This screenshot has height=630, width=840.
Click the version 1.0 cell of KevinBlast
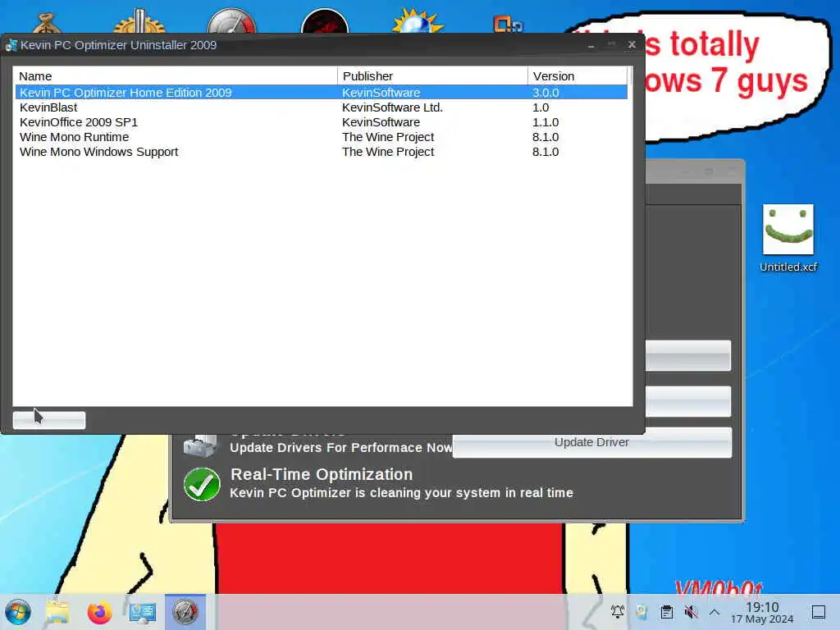[541, 107]
